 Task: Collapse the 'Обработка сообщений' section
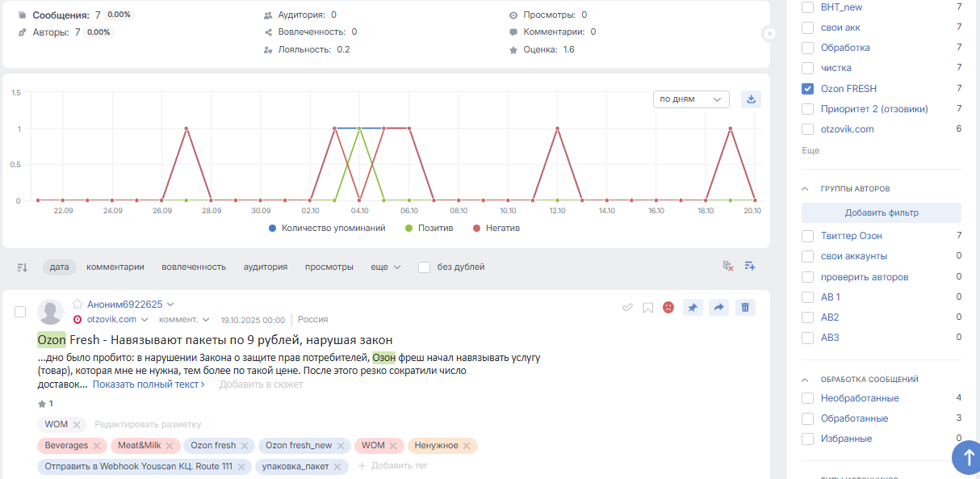pos(805,379)
